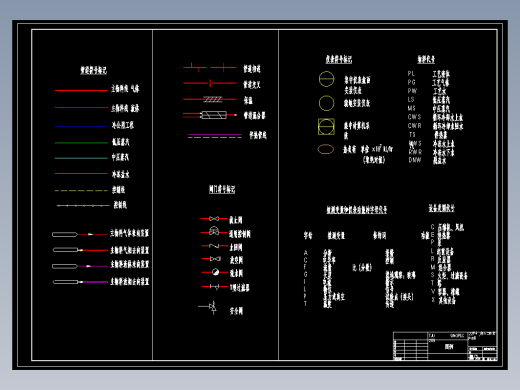
Task: Select the valve symbol with filled circle
Action: click(x=215, y=272)
